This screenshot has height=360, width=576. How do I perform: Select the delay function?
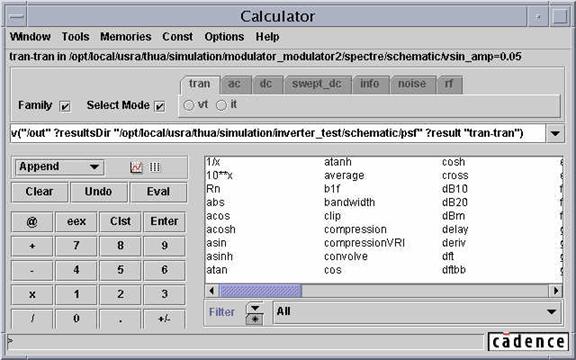[455, 230]
